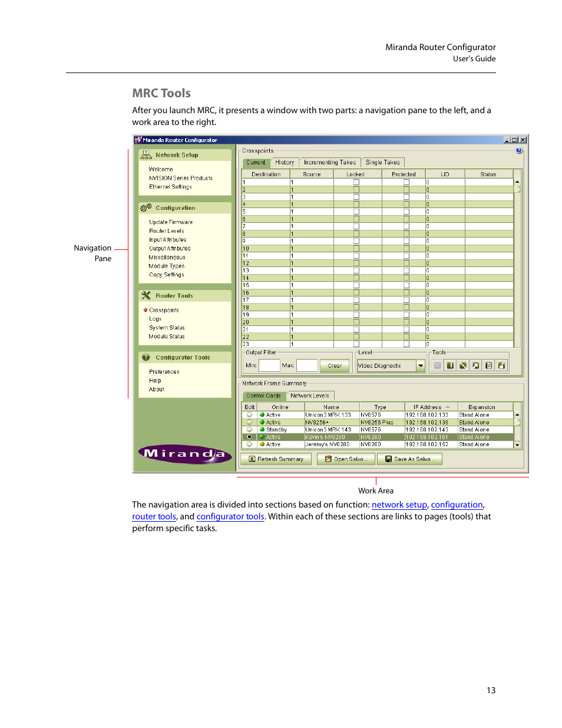Click the Destination column header
Screen dimensions: 562x728
(x=266, y=174)
